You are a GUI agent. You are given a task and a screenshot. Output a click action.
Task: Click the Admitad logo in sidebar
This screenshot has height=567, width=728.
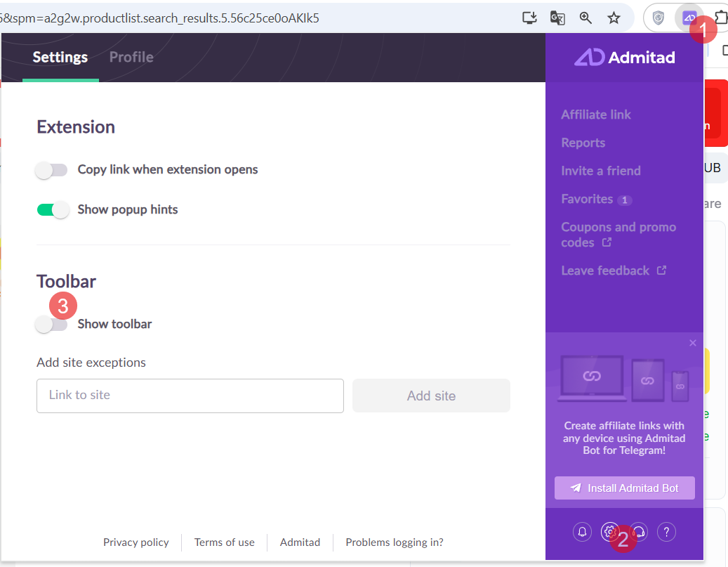click(625, 57)
